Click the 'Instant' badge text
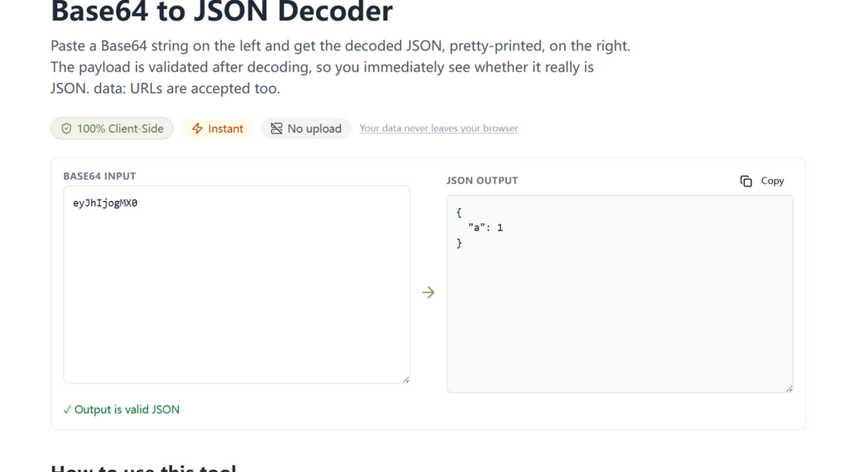Viewport: 868px width, 472px height. pyautogui.click(x=225, y=129)
